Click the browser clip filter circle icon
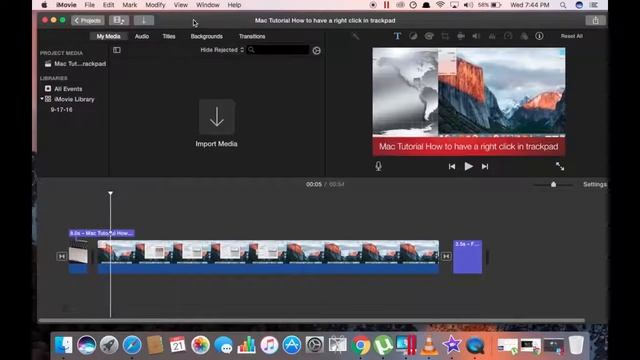The width and height of the screenshot is (640, 360). [316, 50]
